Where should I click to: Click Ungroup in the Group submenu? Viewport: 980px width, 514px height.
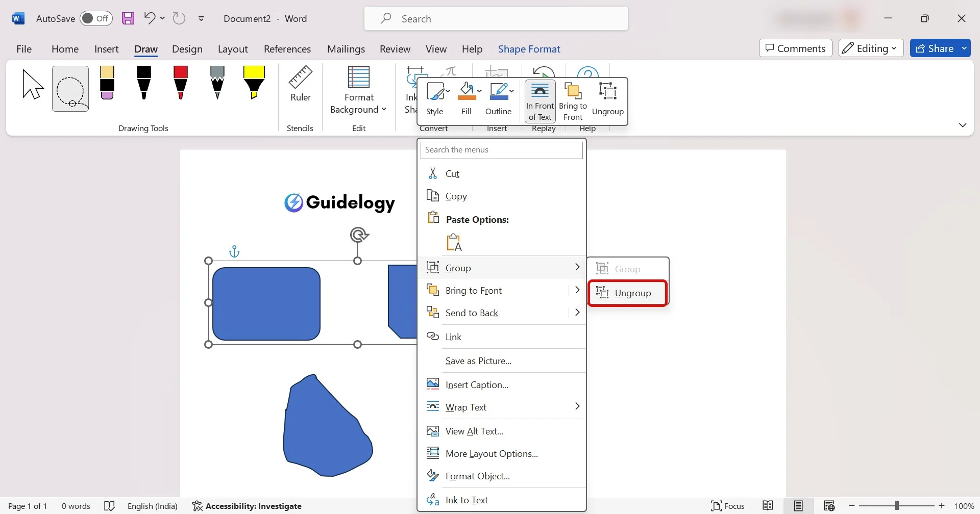[627, 293]
